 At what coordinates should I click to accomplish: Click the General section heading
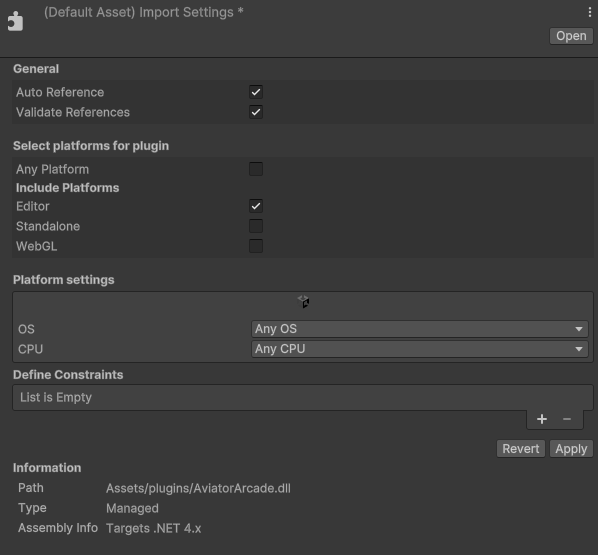[x=36, y=69]
